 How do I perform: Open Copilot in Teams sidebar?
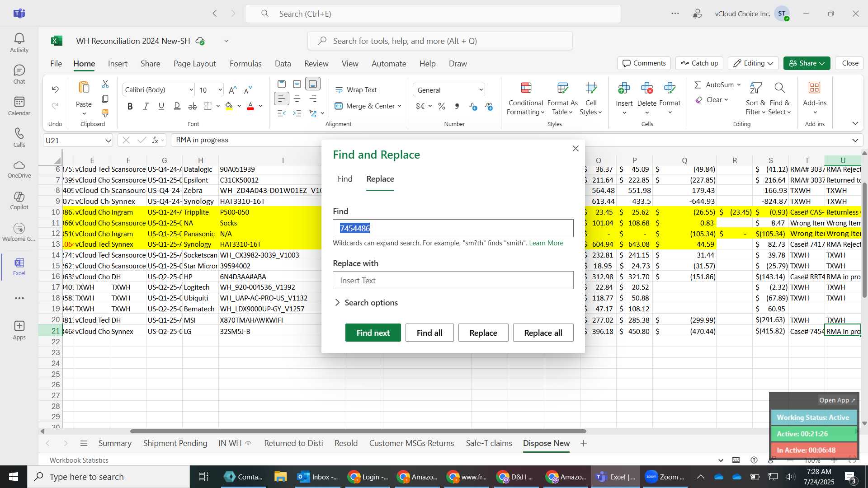(19, 201)
